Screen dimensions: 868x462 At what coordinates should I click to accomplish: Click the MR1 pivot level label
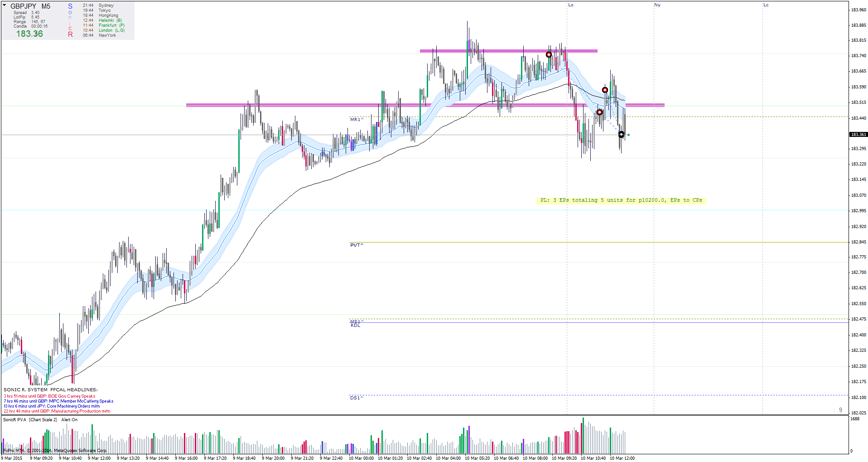[357, 120]
